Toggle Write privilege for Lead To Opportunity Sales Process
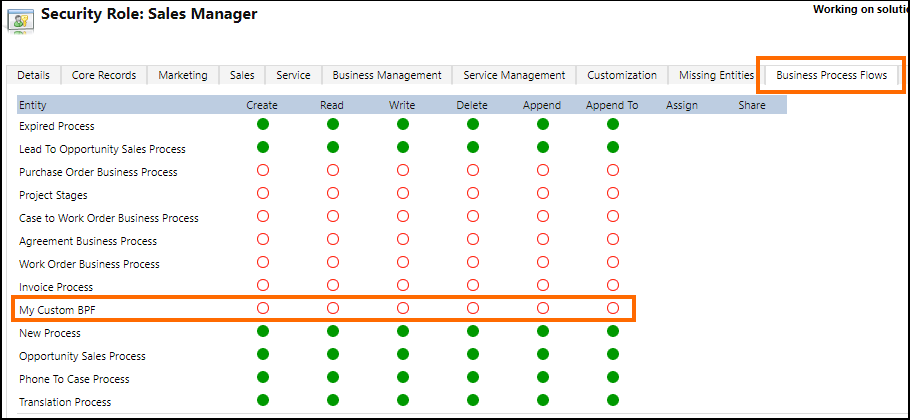The height and width of the screenshot is (420, 910). [403, 147]
